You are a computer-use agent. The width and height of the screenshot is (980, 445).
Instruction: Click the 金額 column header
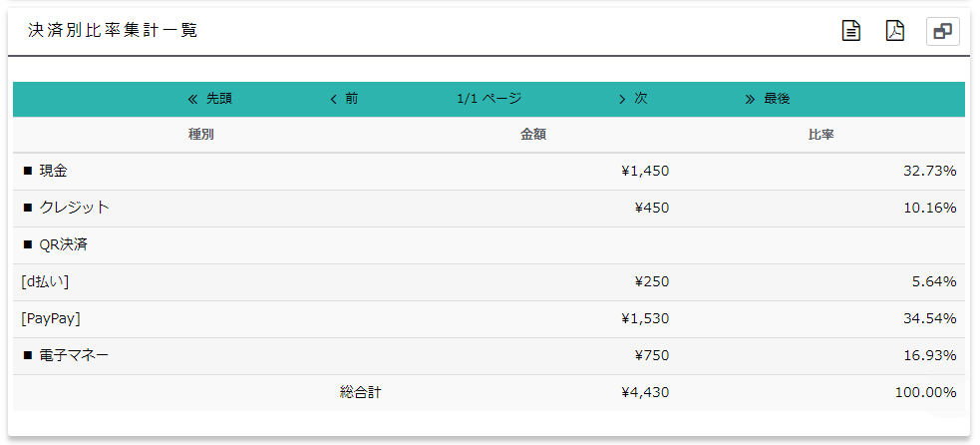[533, 135]
